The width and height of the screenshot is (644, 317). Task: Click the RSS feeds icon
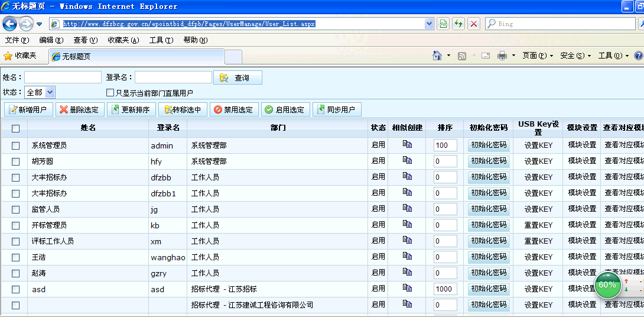point(462,56)
